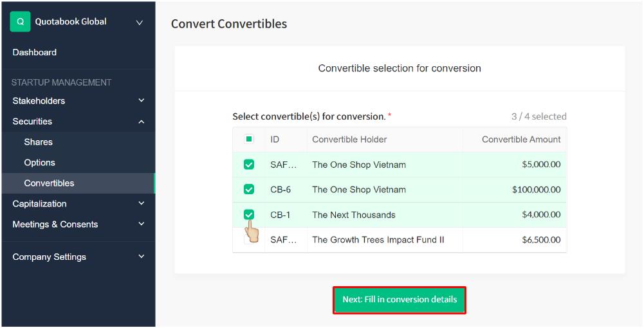
Task: Click The Growth Trees Impact Fund II row
Action: pyautogui.click(x=378, y=240)
